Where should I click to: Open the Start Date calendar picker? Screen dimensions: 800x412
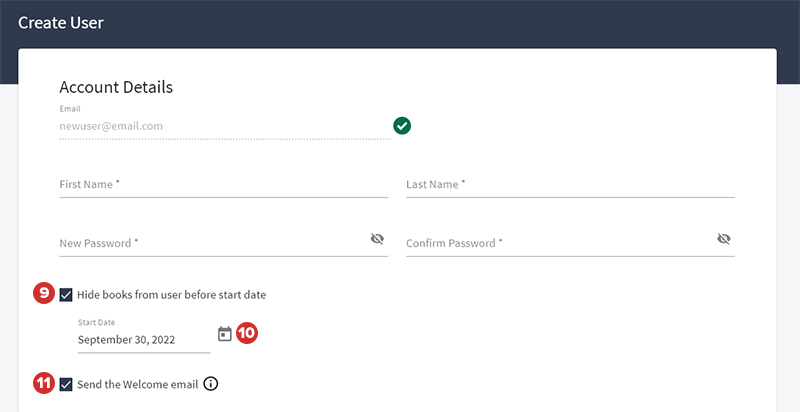(225, 334)
